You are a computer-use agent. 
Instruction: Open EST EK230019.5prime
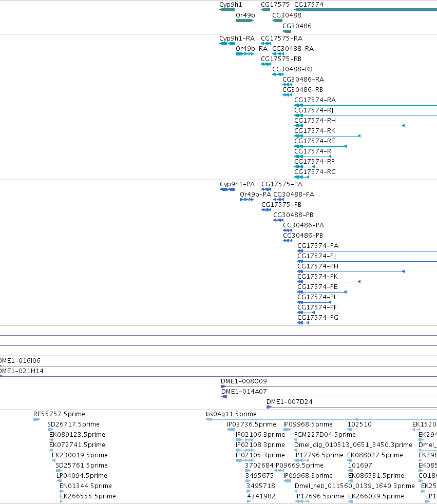80,455
